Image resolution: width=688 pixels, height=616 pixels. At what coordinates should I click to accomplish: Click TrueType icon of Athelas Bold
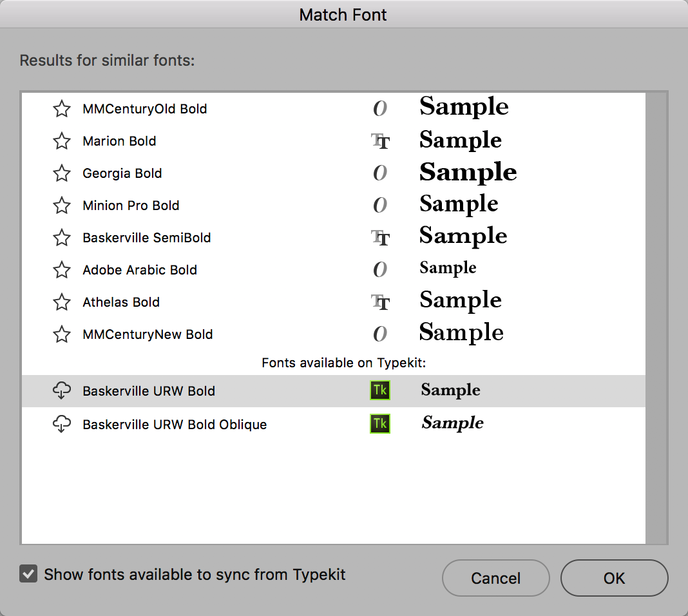(380, 302)
